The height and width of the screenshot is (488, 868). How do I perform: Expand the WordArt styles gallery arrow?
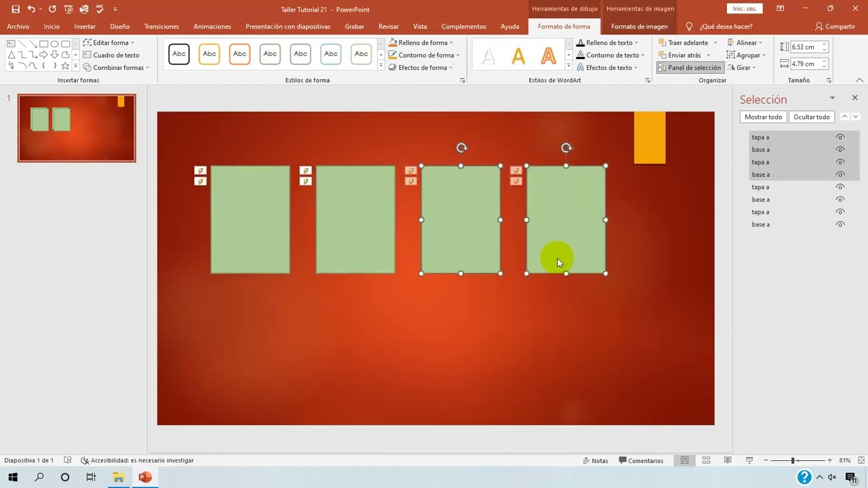point(568,66)
